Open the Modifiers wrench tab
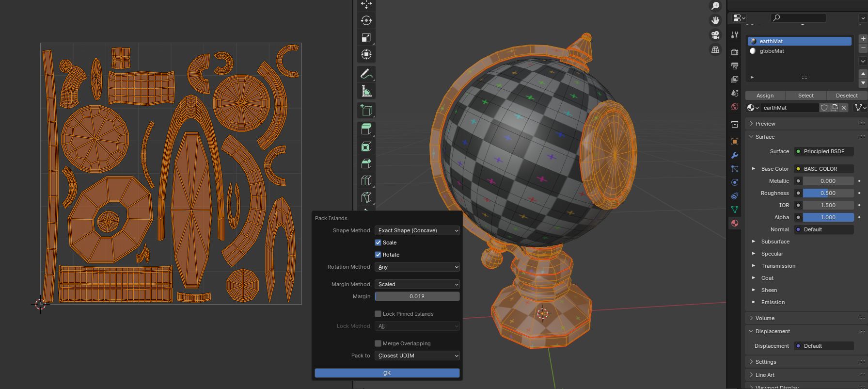 [x=735, y=155]
